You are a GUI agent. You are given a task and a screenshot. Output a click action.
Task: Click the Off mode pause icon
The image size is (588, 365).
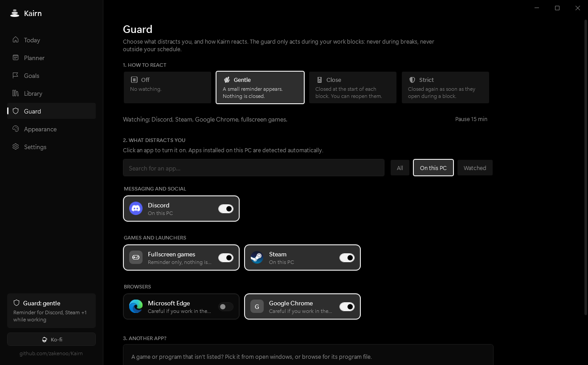pyautogui.click(x=134, y=80)
